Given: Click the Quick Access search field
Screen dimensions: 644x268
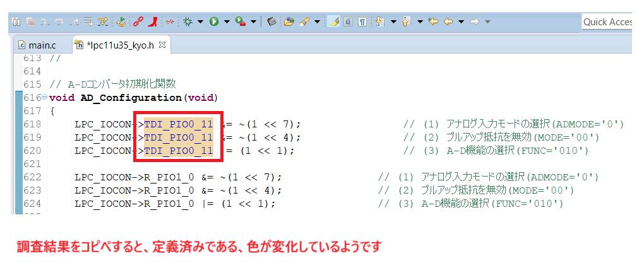Looking at the screenshot, I should coord(607,21).
